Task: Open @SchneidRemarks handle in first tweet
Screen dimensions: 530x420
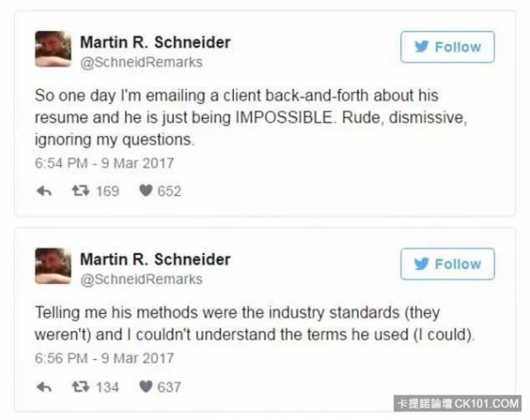Action: [x=141, y=63]
